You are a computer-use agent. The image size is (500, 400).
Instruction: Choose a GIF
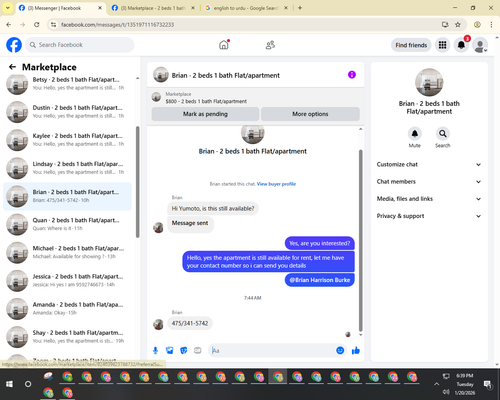click(198, 350)
